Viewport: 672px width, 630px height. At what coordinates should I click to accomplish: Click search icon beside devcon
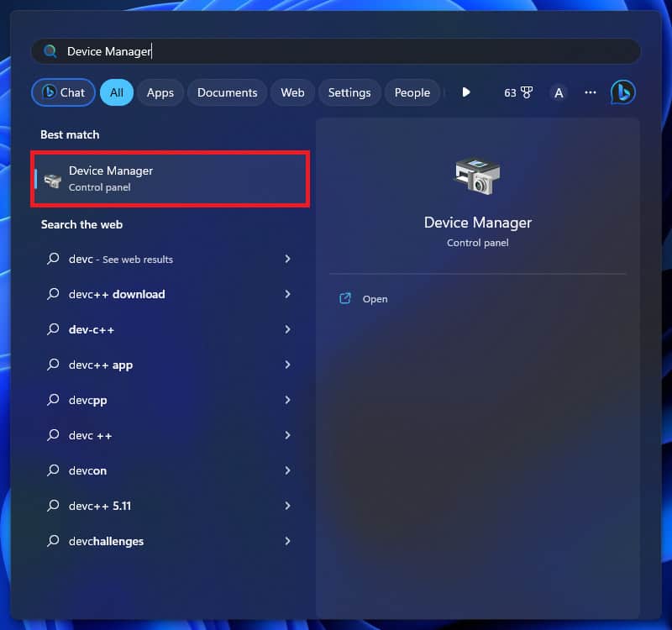point(53,470)
